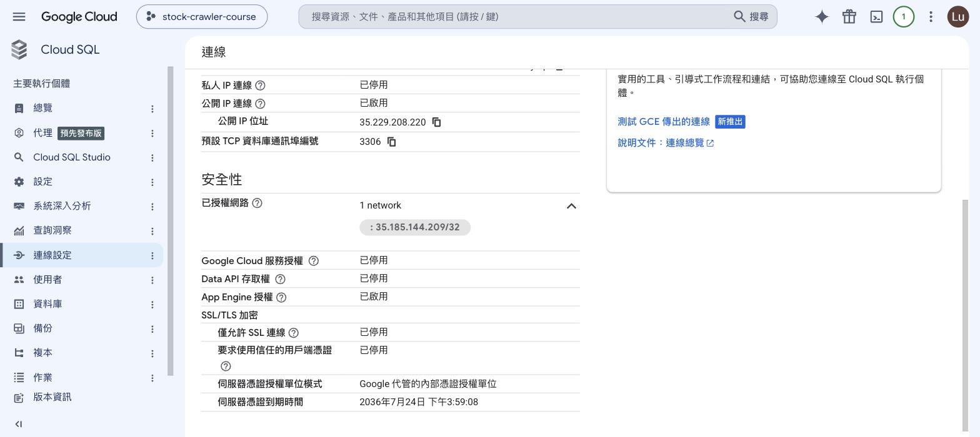Collapse the sidebar with bottom arrow icon

[19, 424]
